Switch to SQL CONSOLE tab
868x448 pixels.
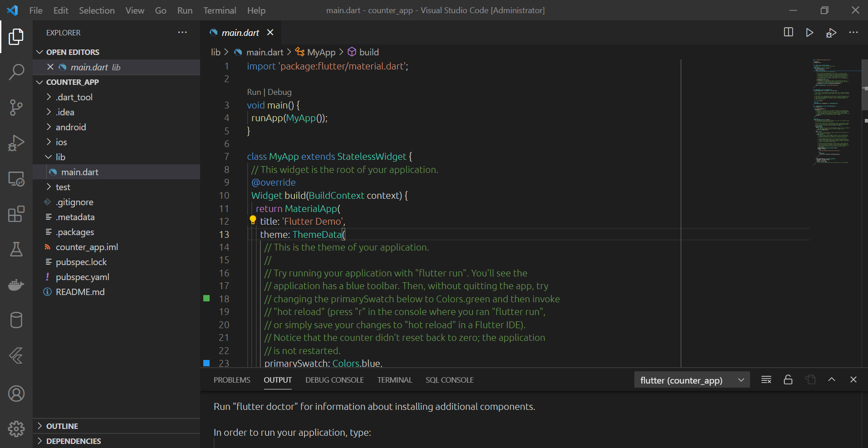point(450,380)
